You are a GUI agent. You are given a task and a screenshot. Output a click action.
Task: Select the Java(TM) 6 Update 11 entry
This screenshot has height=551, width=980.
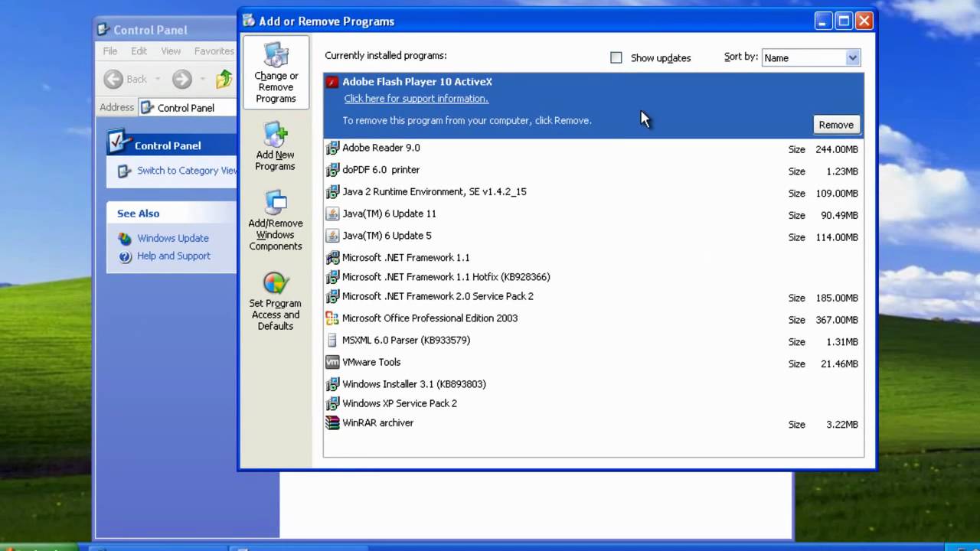coord(593,215)
